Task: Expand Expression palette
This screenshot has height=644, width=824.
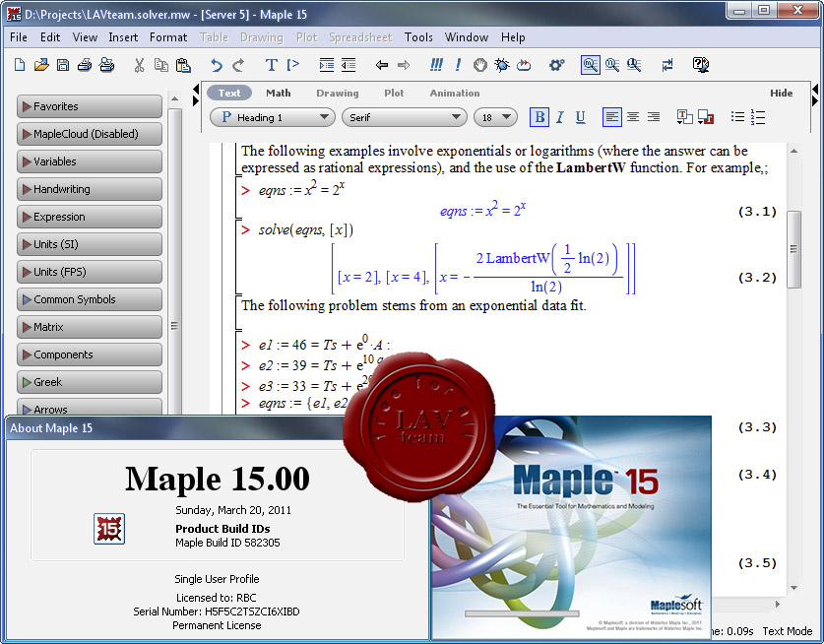Action: pos(90,217)
